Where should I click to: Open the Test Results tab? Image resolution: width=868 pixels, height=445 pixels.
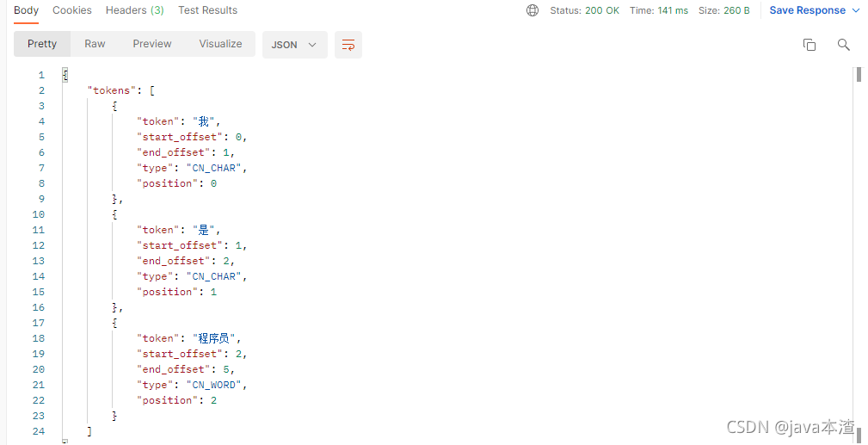[207, 10]
